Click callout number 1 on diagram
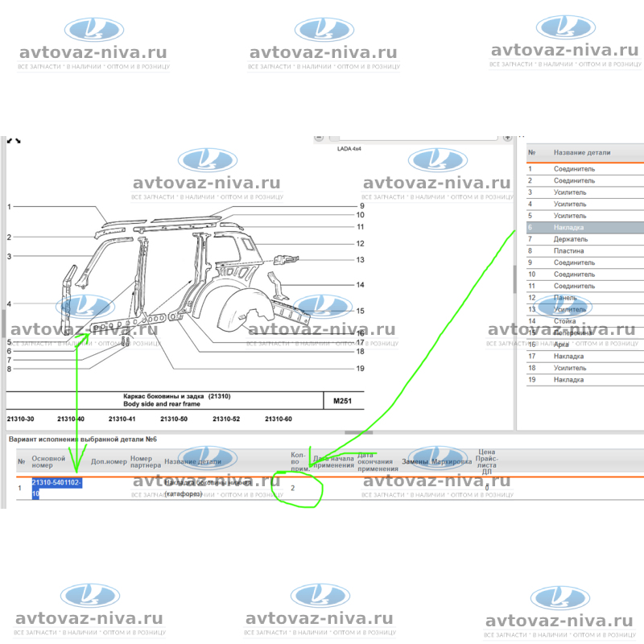Screen dimensions: 644x644 coord(9,207)
